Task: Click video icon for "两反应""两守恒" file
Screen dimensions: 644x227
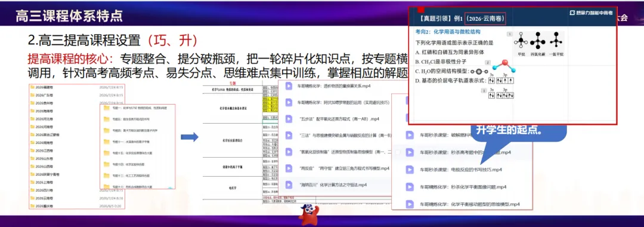Action: tap(289, 168)
